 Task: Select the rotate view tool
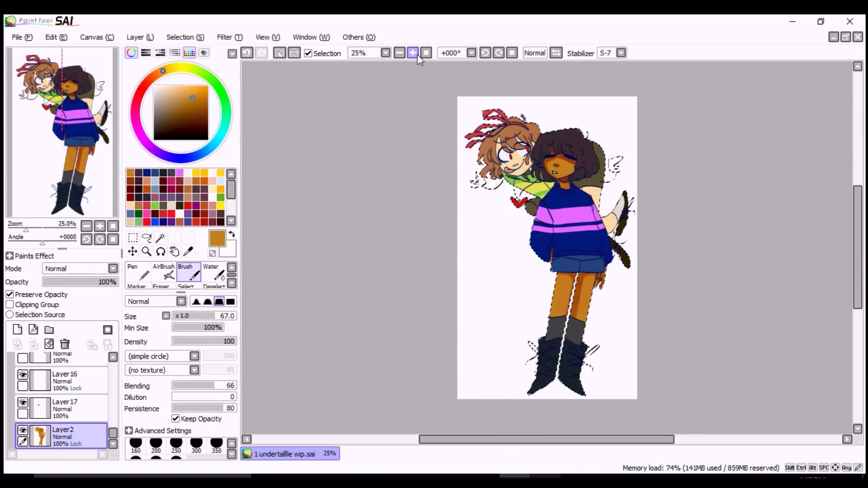160,252
